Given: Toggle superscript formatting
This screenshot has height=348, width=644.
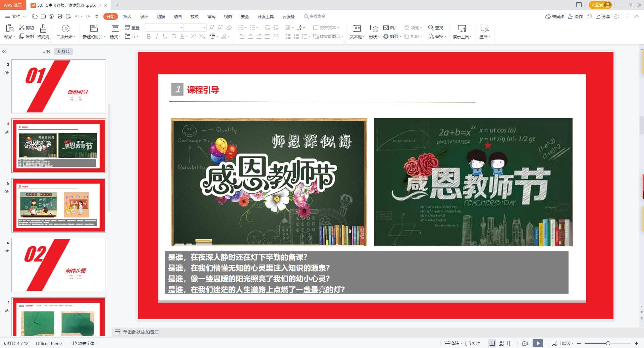Looking at the screenshot, I should [194, 36].
